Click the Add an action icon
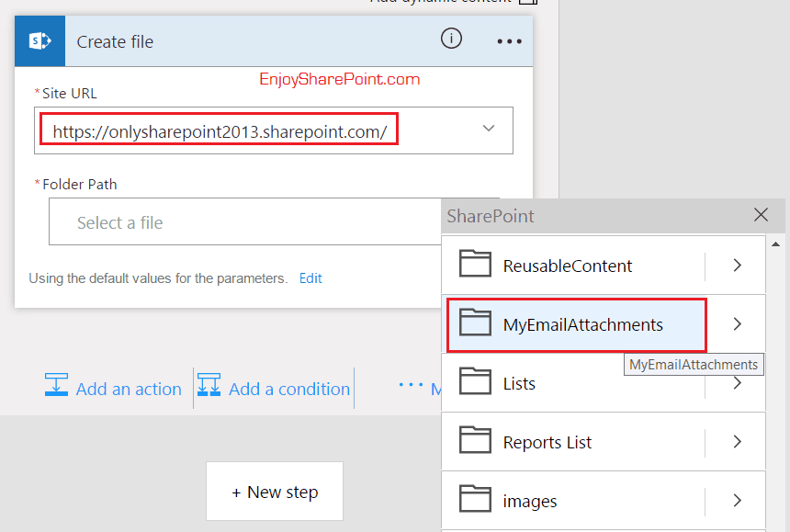The image size is (790, 532). coord(56,385)
